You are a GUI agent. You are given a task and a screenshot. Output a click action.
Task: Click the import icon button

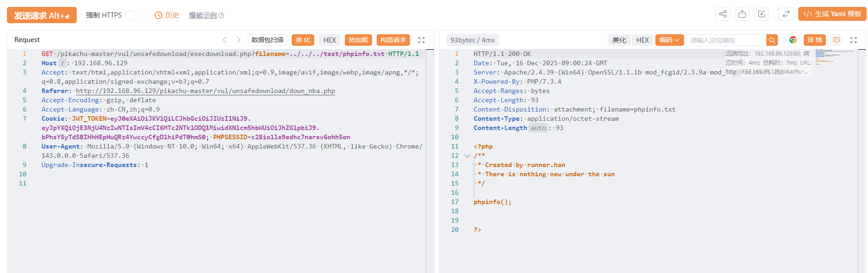(x=762, y=14)
